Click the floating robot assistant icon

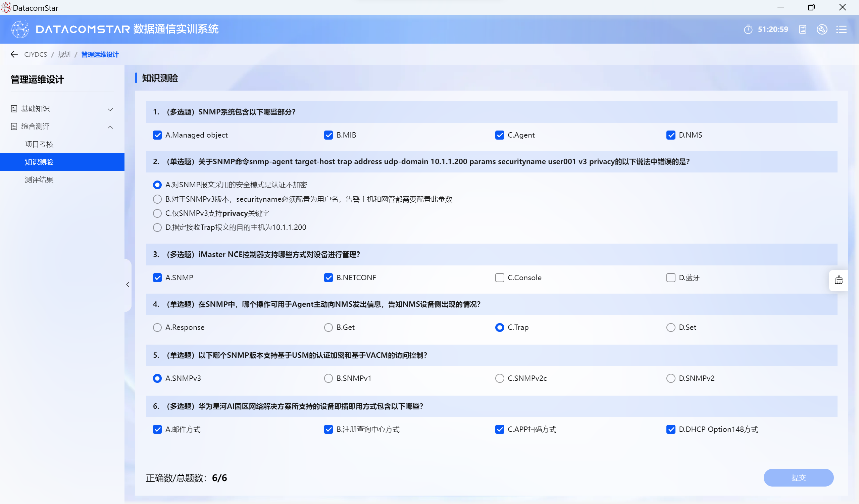click(x=839, y=280)
